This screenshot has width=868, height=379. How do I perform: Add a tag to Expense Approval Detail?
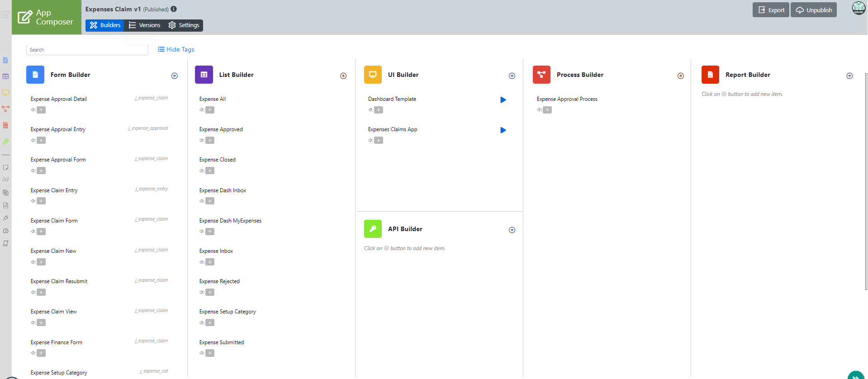[41, 110]
